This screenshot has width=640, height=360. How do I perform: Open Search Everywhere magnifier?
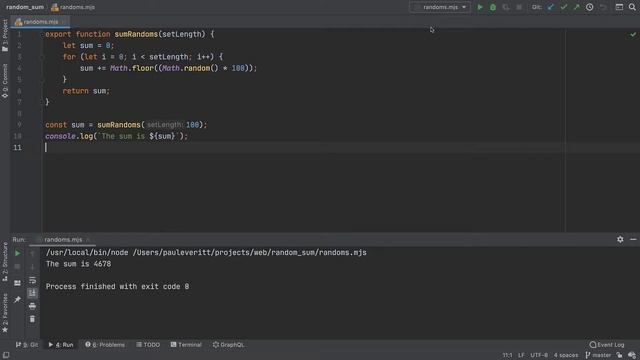pos(632,7)
